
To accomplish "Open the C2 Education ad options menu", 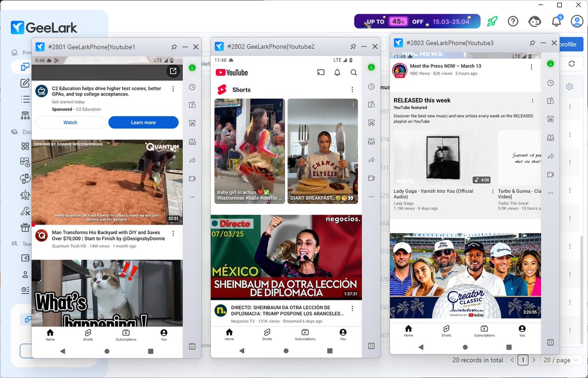I will click(x=173, y=89).
